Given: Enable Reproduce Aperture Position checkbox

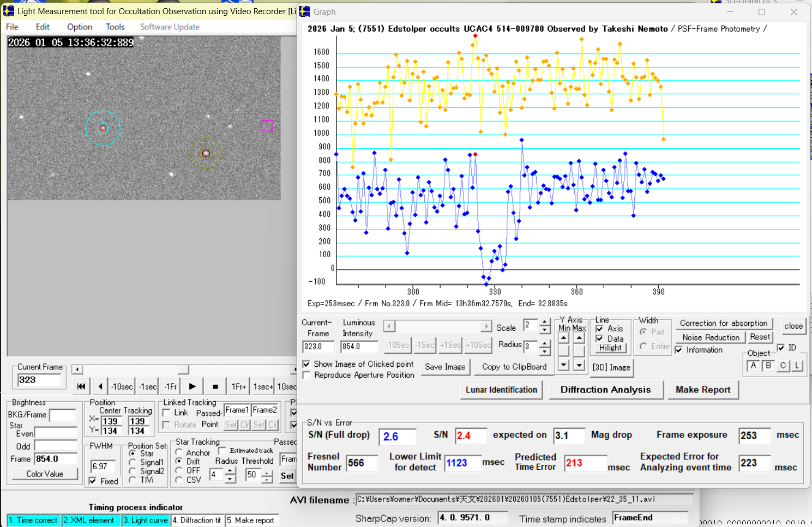Looking at the screenshot, I should (306, 375).
